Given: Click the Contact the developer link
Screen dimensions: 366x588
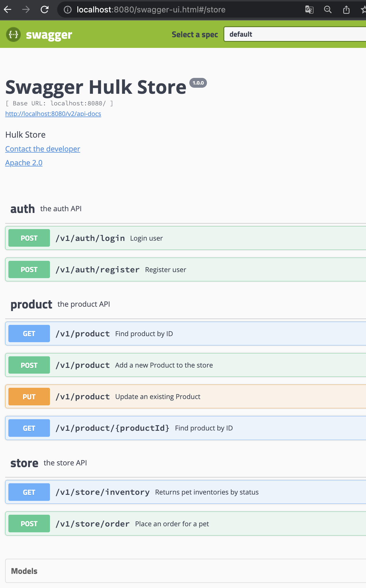Looking at the screenshot, I should pyautogui.click(x=43, y=149).
